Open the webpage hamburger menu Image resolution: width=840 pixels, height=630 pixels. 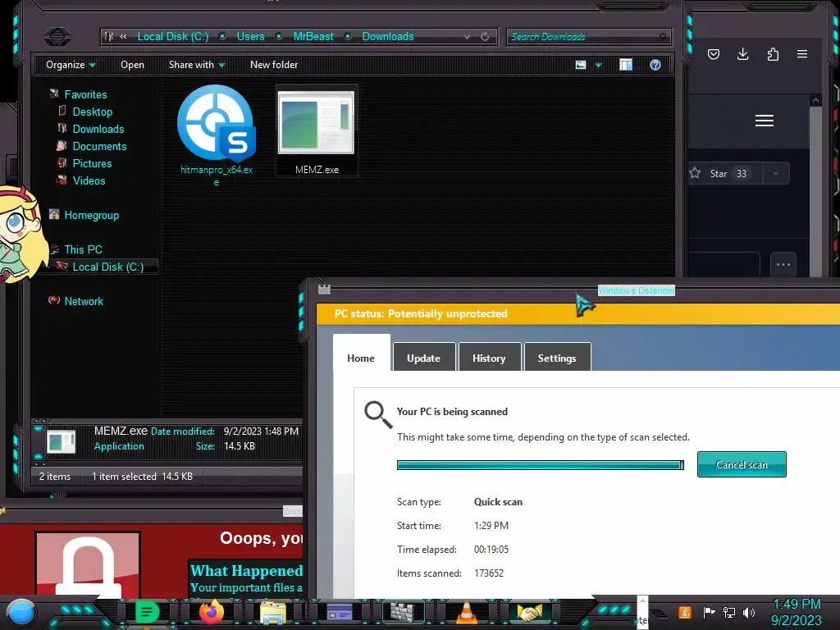[765, 121]
